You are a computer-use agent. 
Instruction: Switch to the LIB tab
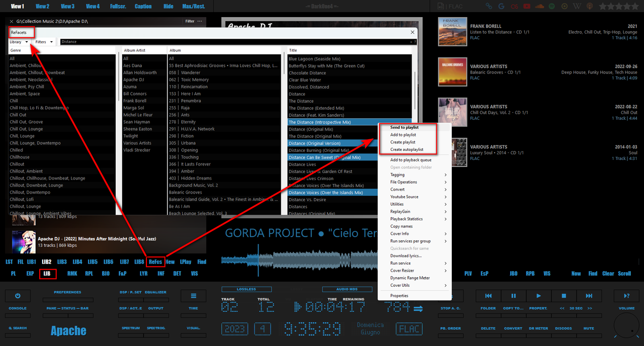47,274
